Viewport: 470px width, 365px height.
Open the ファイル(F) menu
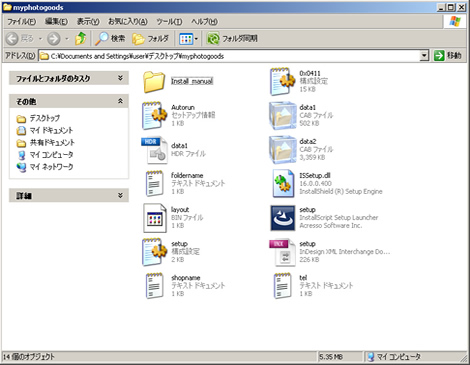[22, 22]
